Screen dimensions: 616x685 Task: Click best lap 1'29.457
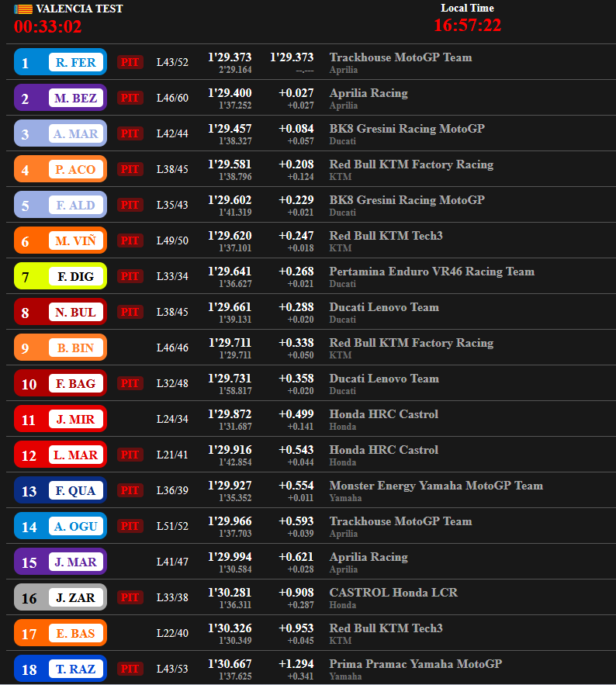coord(230,129)
